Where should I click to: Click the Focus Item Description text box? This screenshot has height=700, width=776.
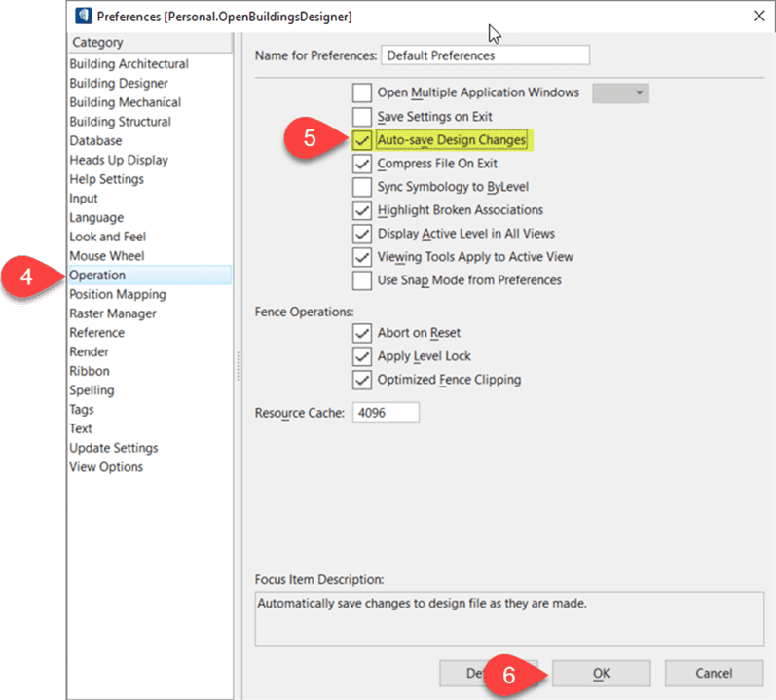[509, 619]
